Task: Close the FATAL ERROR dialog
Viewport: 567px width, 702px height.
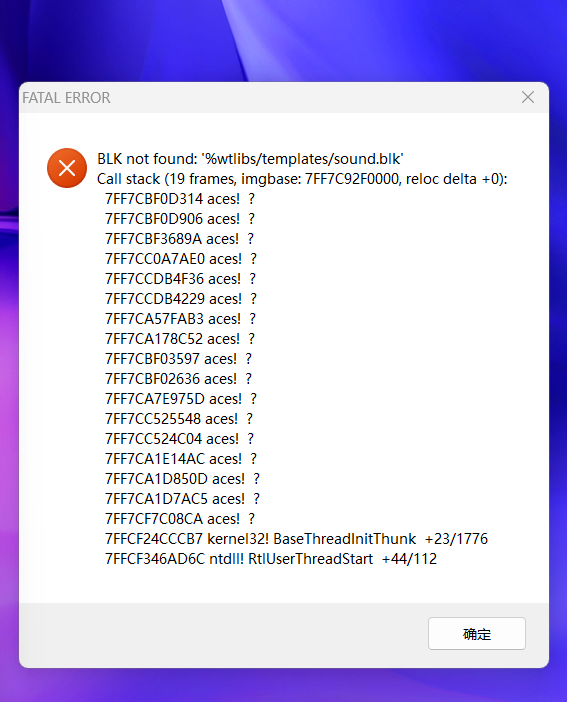Action: coord(528,97)
